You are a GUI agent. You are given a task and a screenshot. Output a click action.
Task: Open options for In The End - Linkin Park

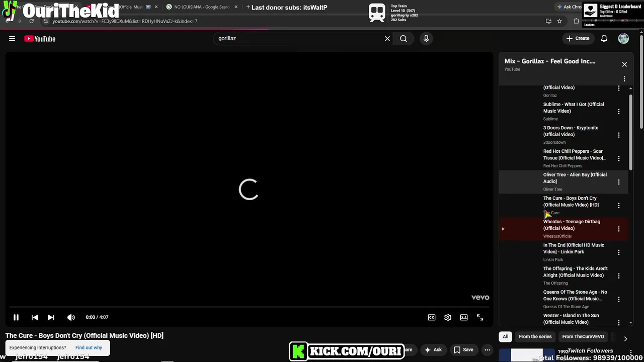(619, 252)
